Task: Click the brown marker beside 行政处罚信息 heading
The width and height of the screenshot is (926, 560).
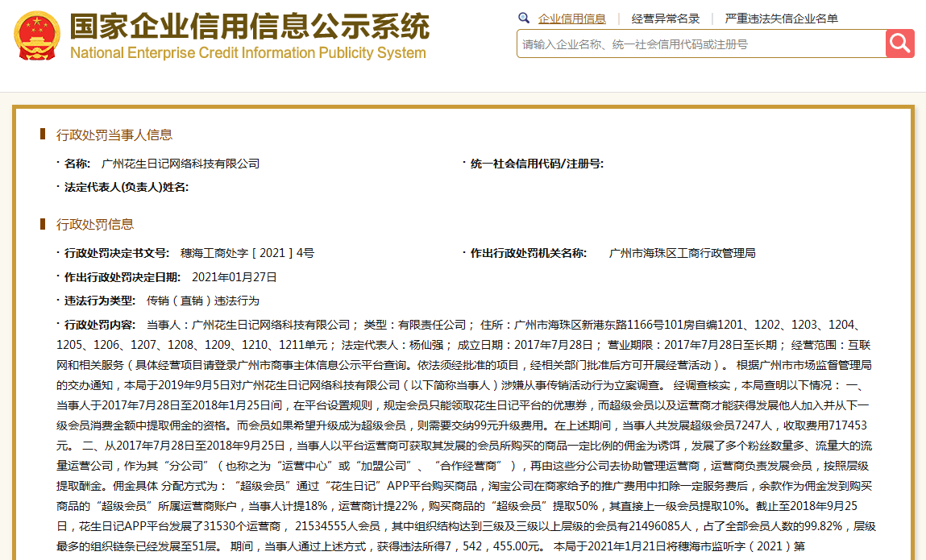Action: (43, 224)
